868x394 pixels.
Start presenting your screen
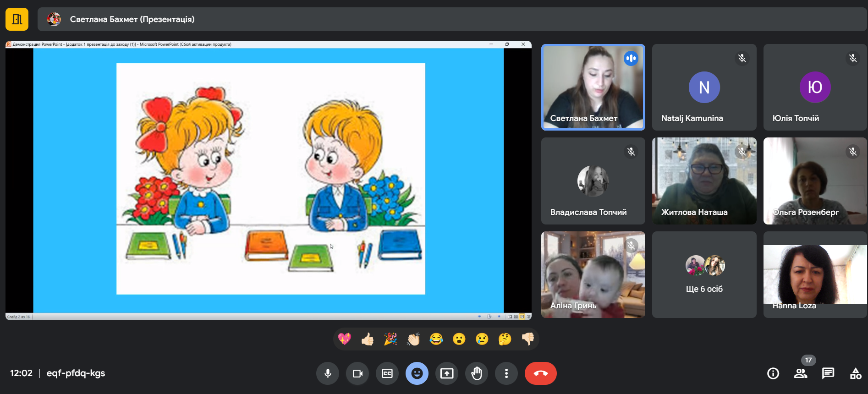tap(447, 373)
